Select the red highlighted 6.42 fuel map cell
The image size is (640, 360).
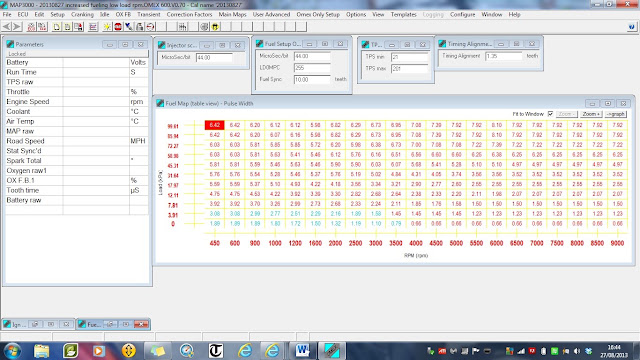215,125
